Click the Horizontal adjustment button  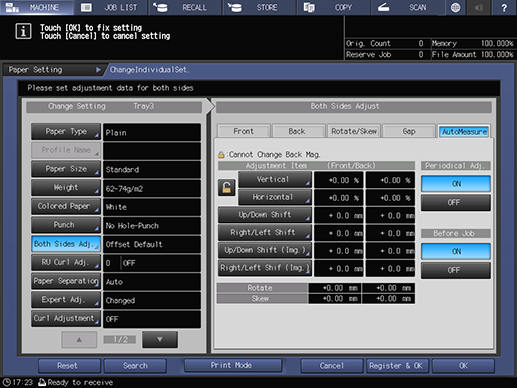[275, 197]
